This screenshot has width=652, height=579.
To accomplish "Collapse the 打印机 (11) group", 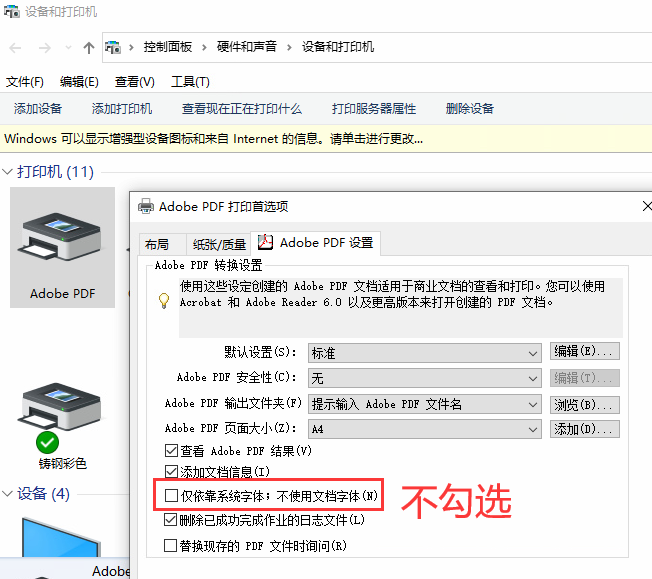I will tap(7, 171).
